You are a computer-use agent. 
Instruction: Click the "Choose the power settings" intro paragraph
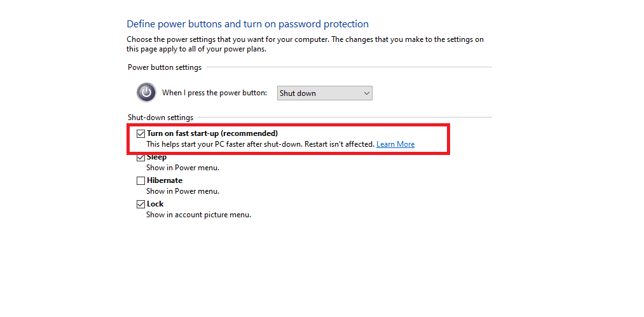click(x=305, y=44)
